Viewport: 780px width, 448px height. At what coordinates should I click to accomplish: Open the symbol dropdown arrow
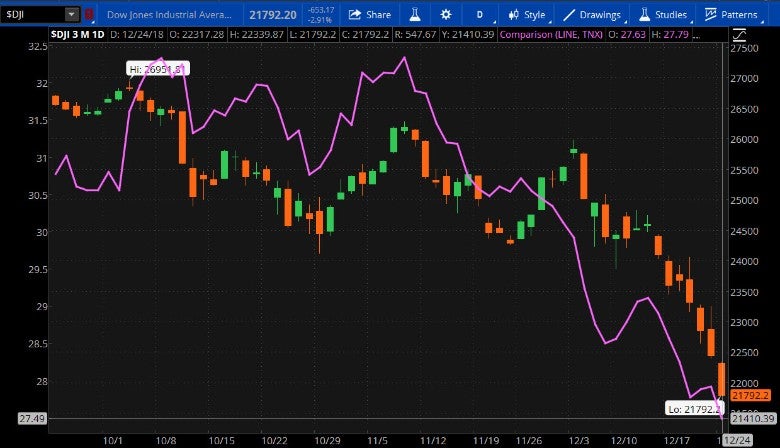coord(71,15)
